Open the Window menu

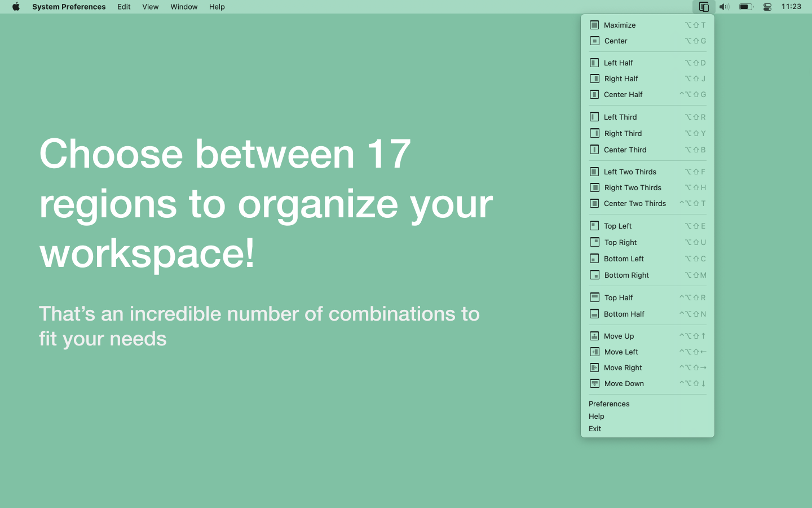click(x=184, y=7)
